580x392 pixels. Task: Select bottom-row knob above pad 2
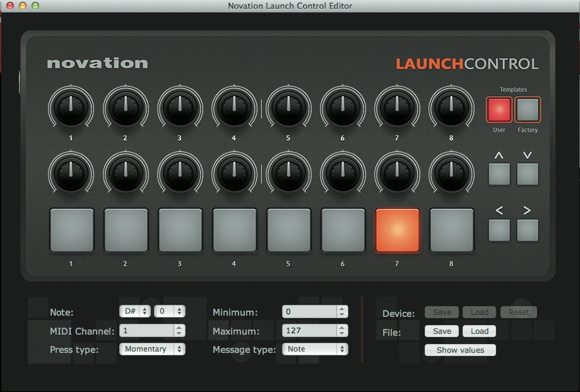pyautogui.click(x=126, y=173)
